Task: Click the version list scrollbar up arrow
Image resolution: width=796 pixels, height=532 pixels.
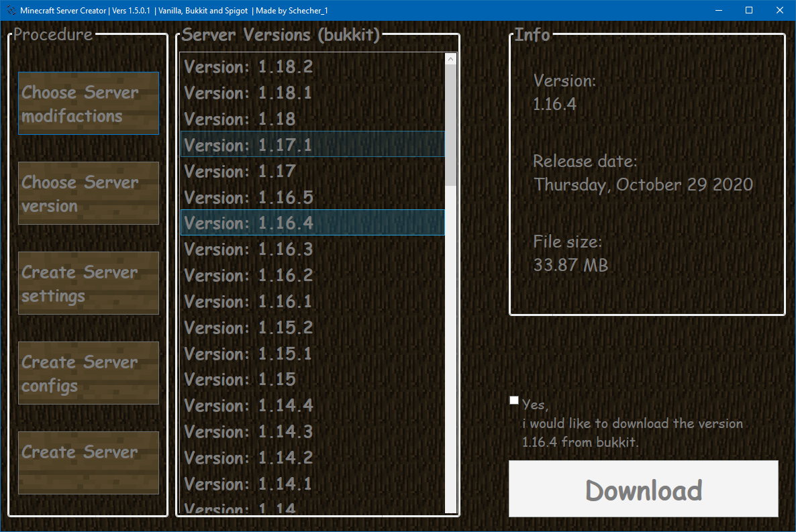Action: (x=451, y=59)
